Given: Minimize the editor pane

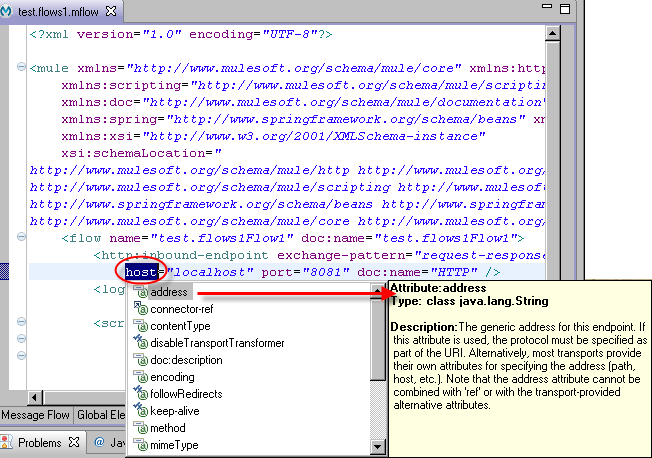Looking at the screenshot, I should pyautogui.click(x=547, y=6).
